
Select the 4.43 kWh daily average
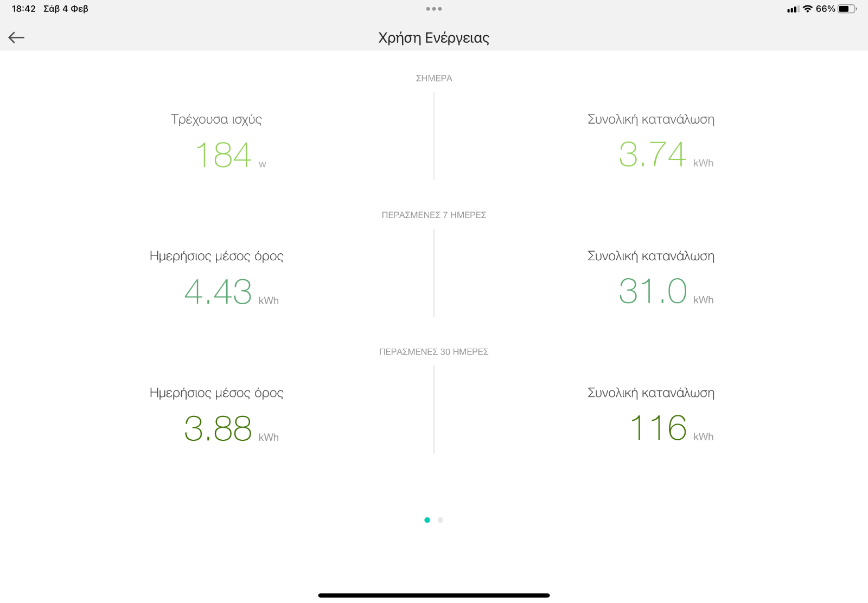[x=231, y=292]
